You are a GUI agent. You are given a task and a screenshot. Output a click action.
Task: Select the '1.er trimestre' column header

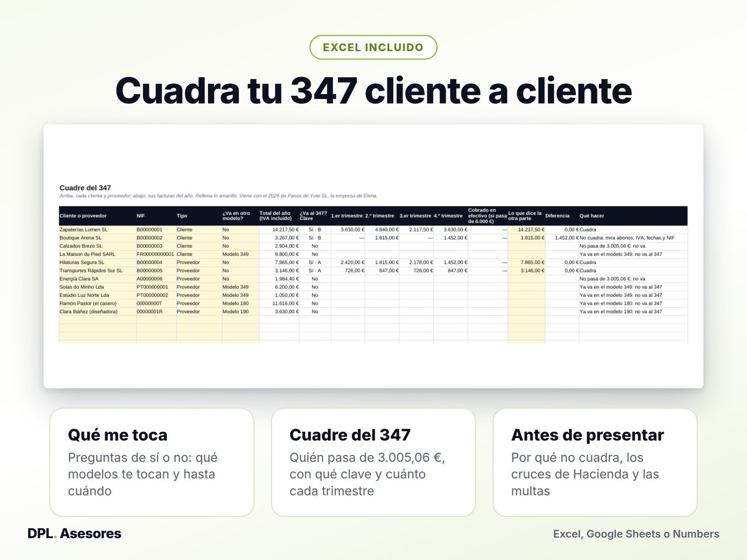coord(347,216)
